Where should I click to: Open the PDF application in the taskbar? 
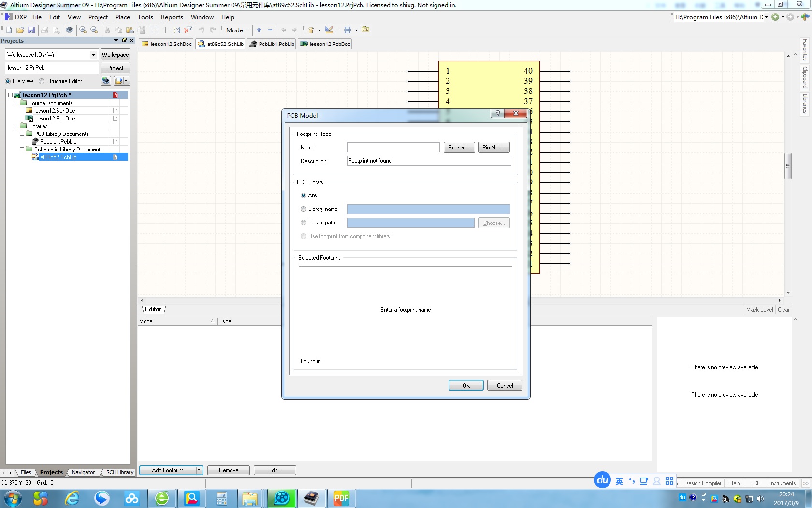tap(341, 498)
